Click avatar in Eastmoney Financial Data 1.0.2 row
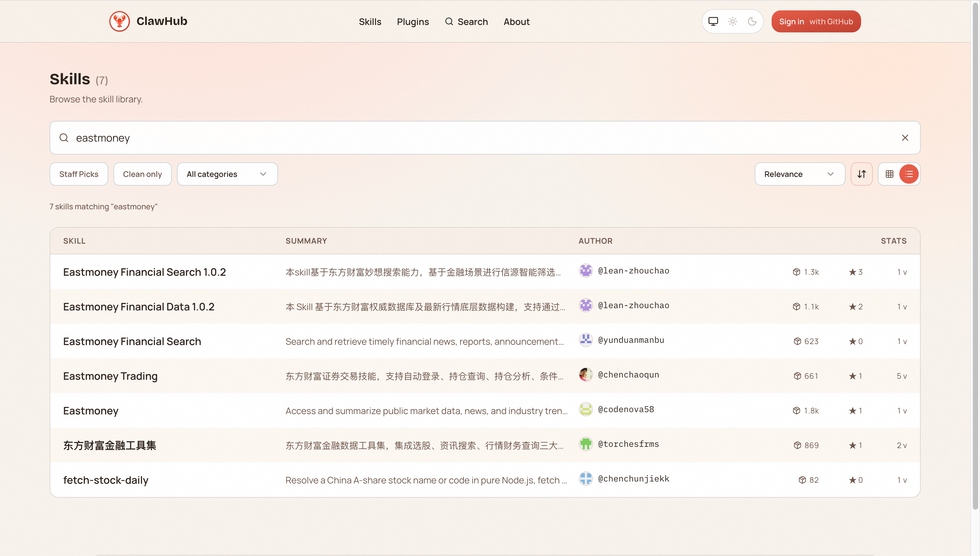Screen dimensions: 980x556 pyautogui.click(x=586, y=306)
